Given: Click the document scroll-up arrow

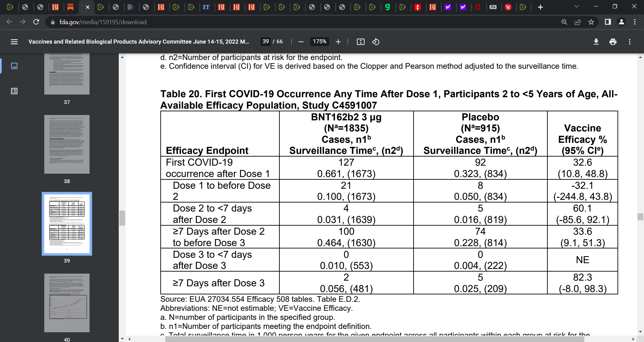Looking at the screenshot, I should coord(640,57).
